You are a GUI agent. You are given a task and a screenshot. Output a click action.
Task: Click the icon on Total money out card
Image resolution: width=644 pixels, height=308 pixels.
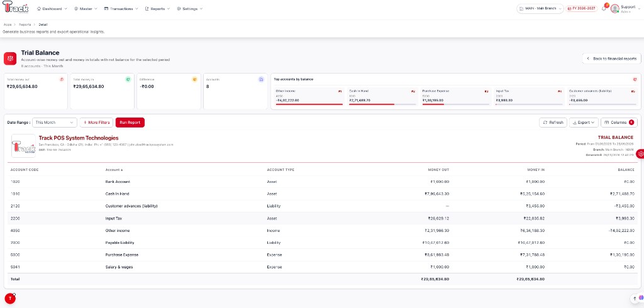pos(61,79)
